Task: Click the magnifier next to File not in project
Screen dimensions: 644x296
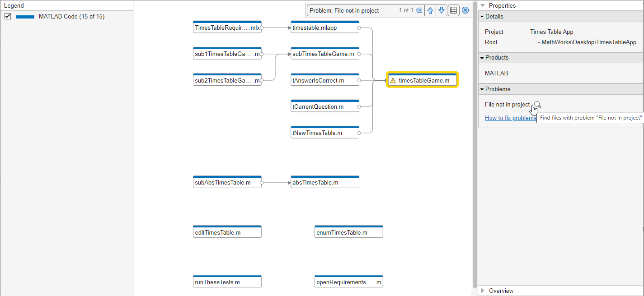Action: pos(537,105)
